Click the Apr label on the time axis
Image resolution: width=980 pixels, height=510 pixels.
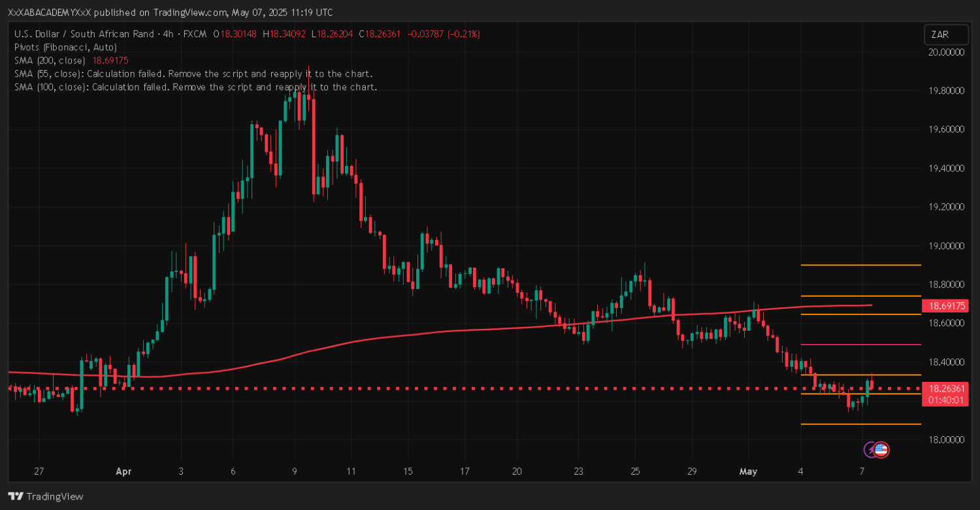[123, 471]
